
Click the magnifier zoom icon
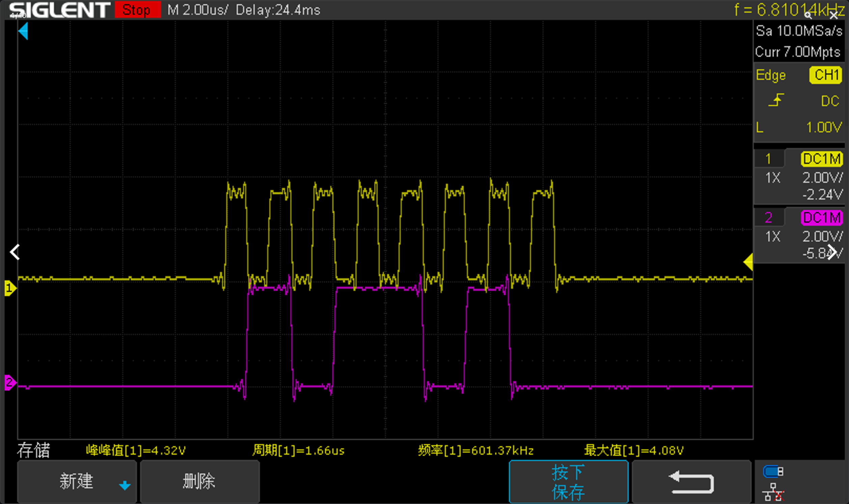[x=808, y=15]
